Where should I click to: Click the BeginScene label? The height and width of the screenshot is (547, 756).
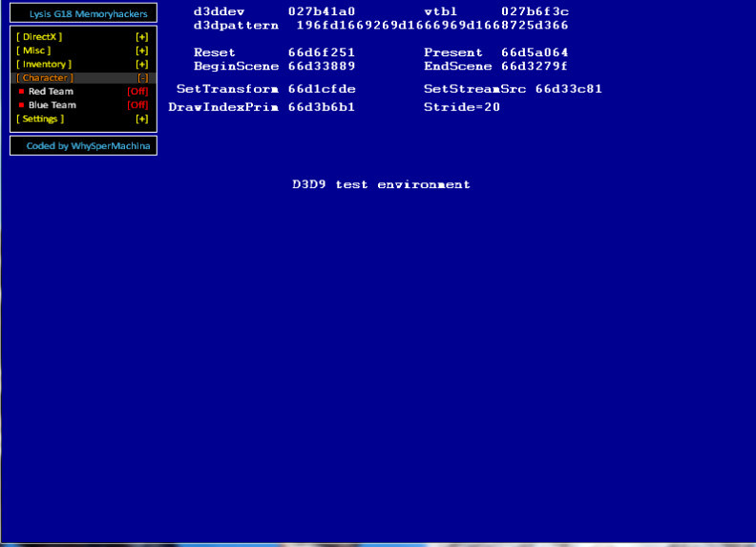pos(237,66)
